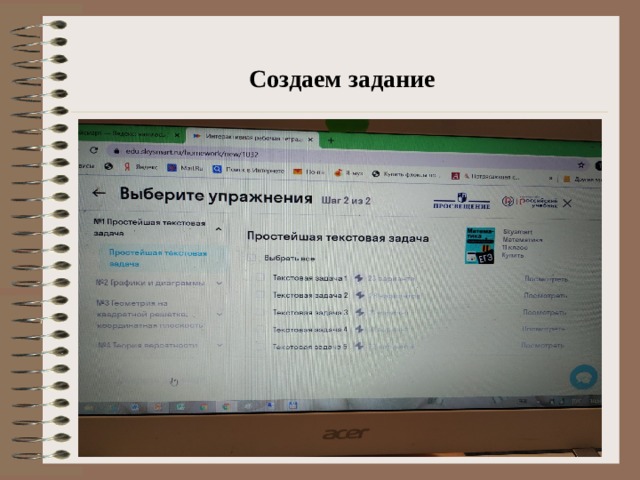Tick the checkbox for Текстовая задача 1
This screenshot has height=480, width=640.
click(260, 277)
